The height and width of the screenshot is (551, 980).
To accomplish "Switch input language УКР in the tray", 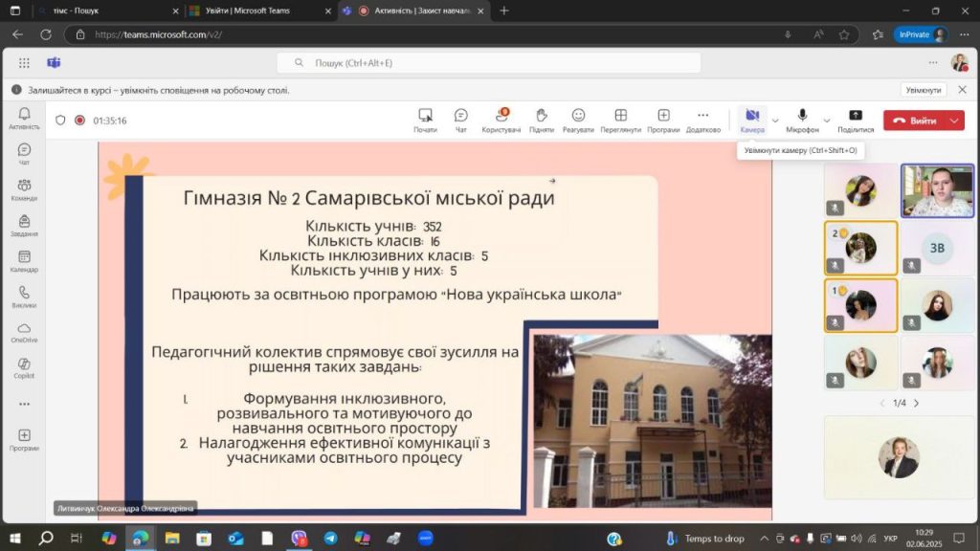I will pos(891,538).
